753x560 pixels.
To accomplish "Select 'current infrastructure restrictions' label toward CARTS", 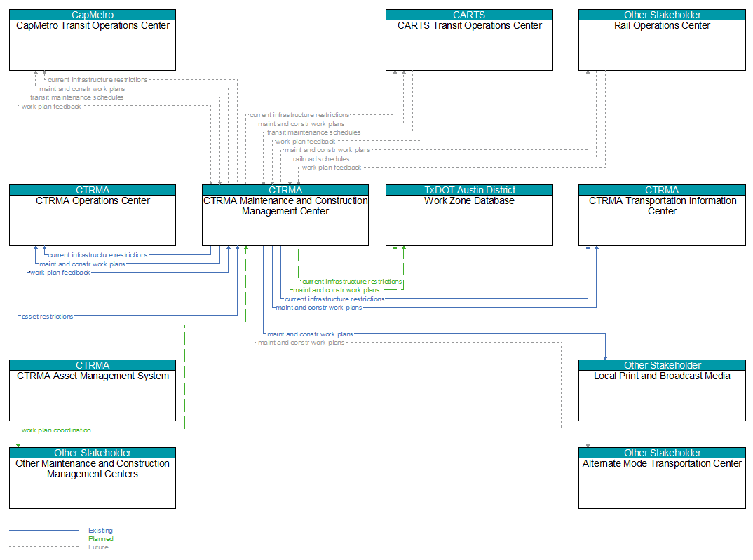I will click(299, 115).
